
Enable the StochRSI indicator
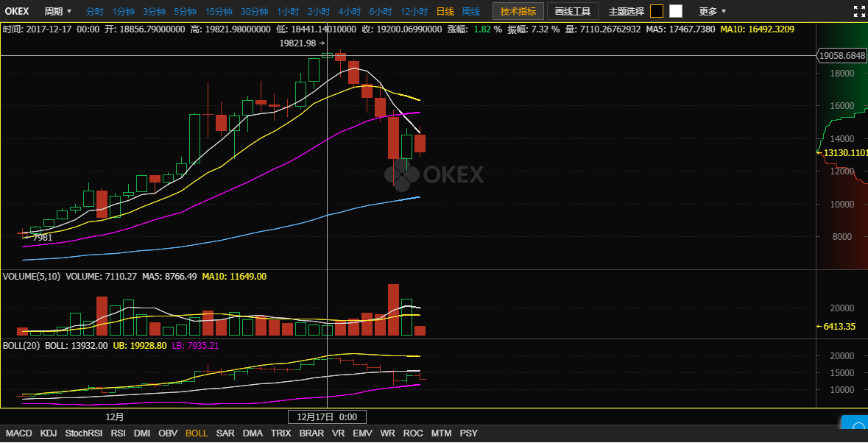pos(84,433)
